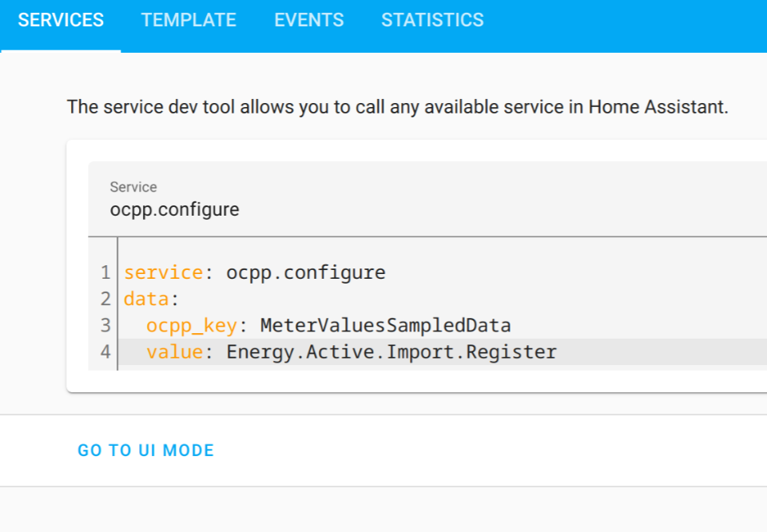Select the service dev tool description text
The height and width of the screenshot is (532, 767).
point(397,106)
